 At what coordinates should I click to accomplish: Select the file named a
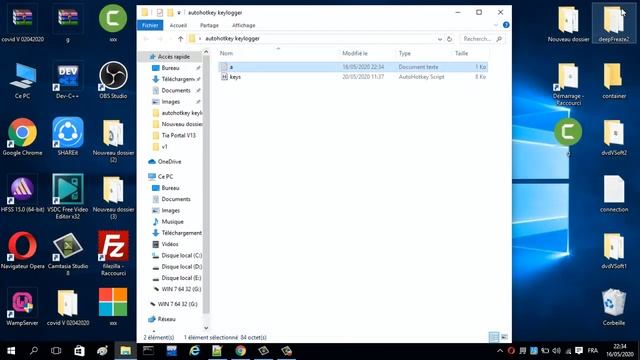(x=353, y=67)
